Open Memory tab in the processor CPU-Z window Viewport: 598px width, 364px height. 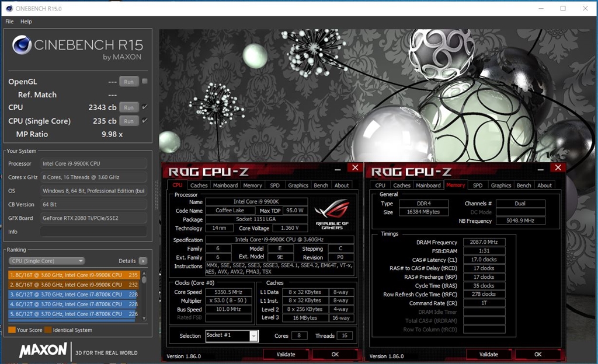[252, 185]
